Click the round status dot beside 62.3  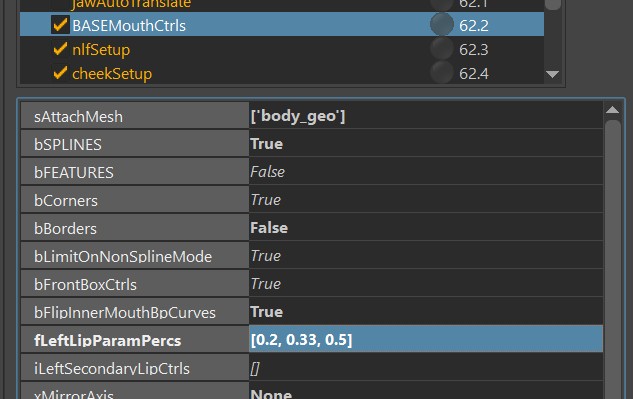coord(442,48)
